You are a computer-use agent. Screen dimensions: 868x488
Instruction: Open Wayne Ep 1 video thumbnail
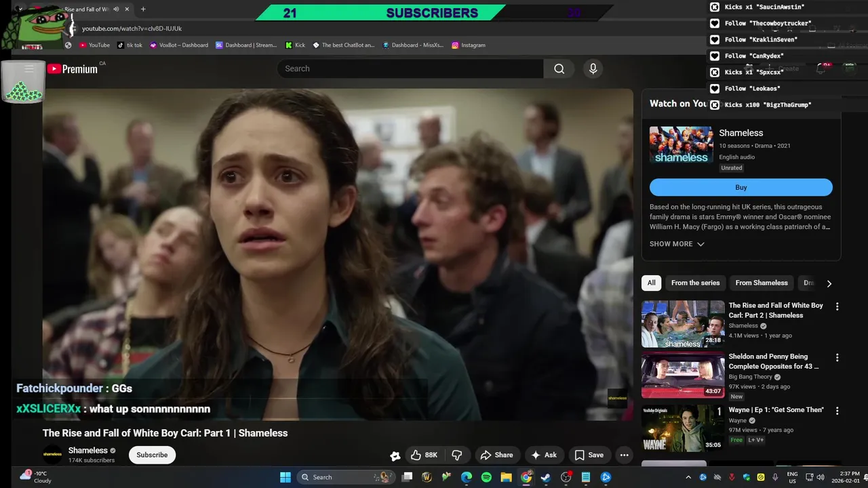tap(683, 428)
